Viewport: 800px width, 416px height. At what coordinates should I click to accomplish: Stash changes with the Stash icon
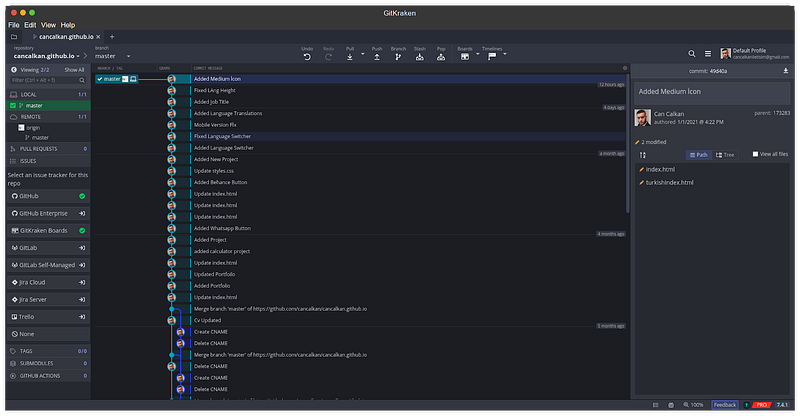click(x=419, y=57)
